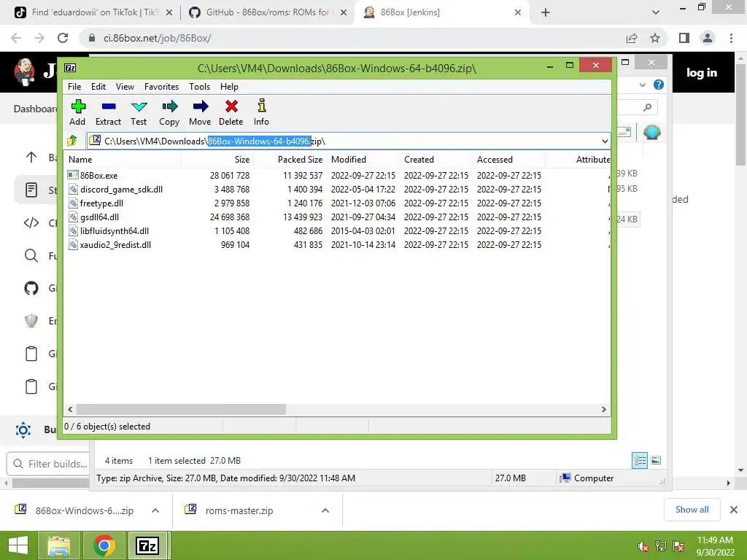This screenshot has height=560, width=747.
Task: Click the Copy toolbar icon
Action: pos(169,112)
